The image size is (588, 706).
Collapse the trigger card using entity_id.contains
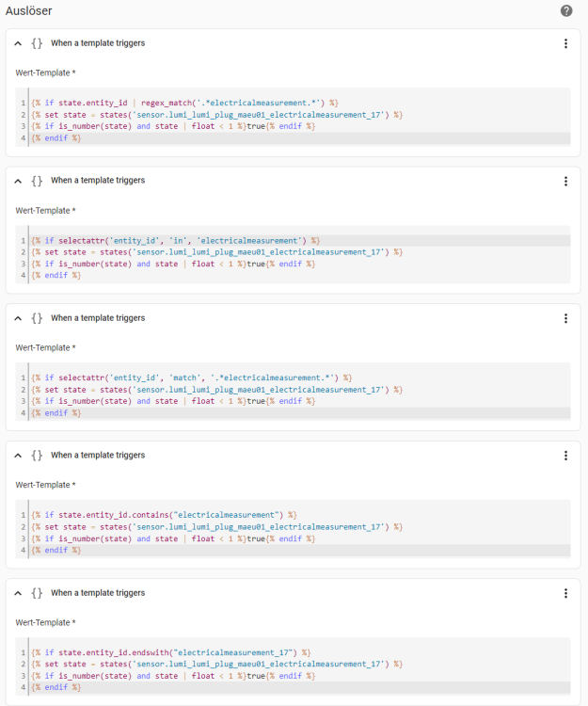coord(18,456)
